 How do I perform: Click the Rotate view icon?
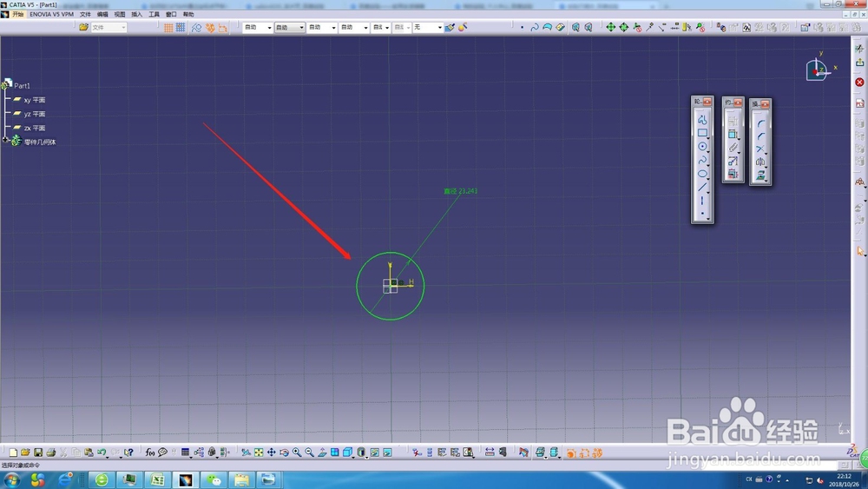click(x=284, y=453)
